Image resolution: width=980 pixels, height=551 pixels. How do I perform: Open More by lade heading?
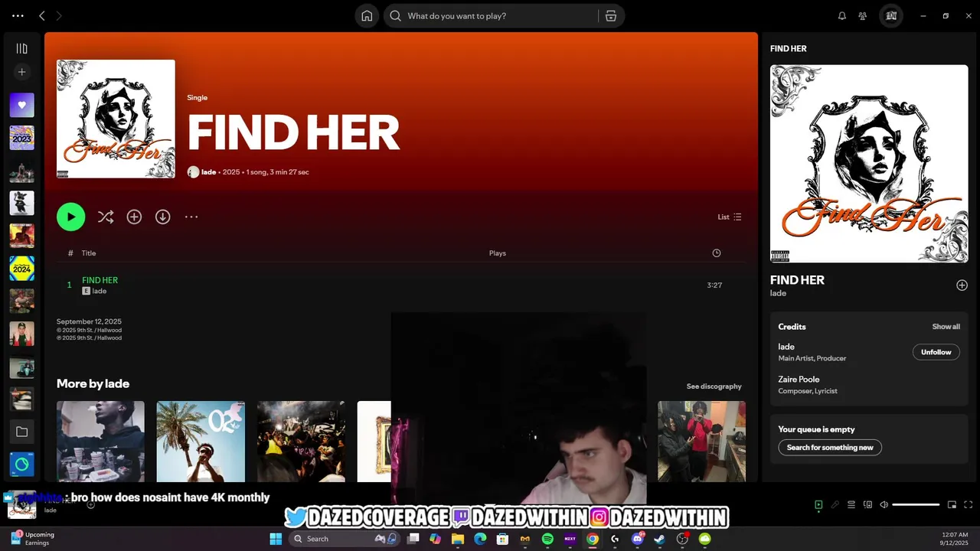click(x=93, y=384)
